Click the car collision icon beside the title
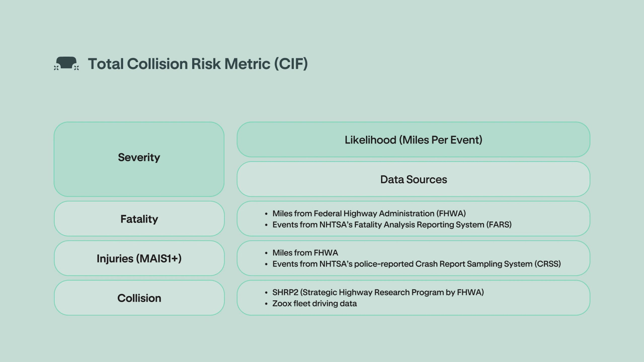Viewport: 644px width, 362px height. (66, 63)
